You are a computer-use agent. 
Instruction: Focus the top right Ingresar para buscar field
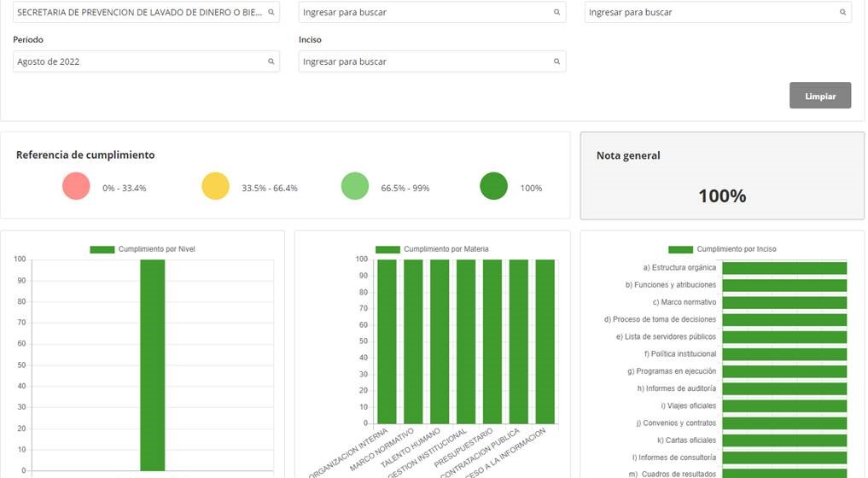pos(718,12)
